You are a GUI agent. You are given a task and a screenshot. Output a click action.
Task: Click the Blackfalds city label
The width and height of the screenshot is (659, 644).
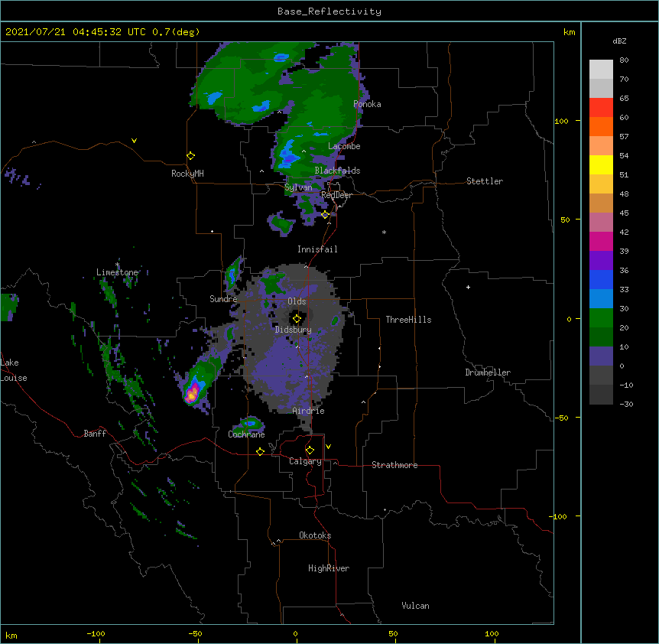coord(337,171)
